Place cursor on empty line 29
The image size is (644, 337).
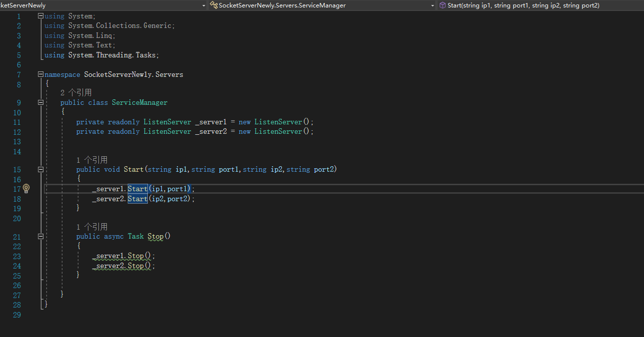150,315
